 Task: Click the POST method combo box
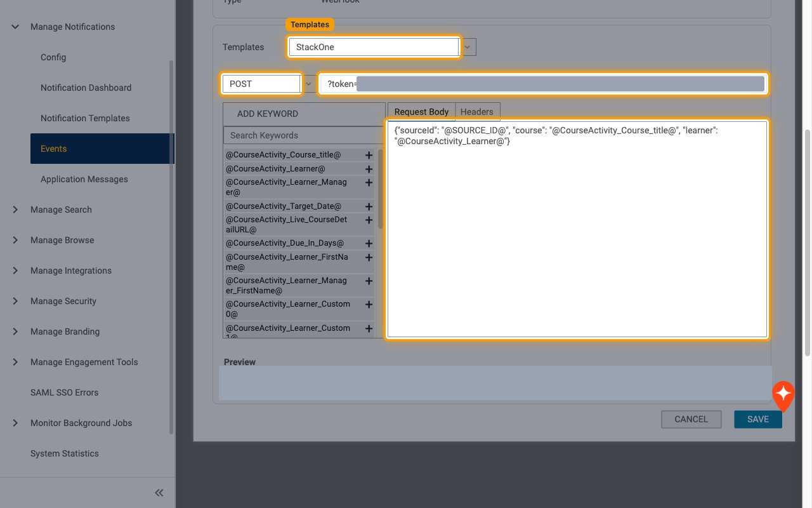tap(261, 84)
